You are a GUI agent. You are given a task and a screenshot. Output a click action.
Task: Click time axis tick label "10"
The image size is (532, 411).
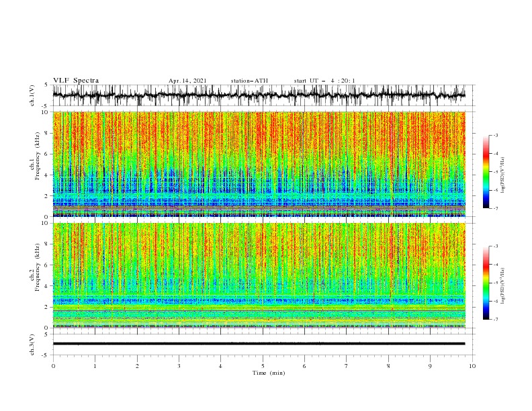(472, 366)
